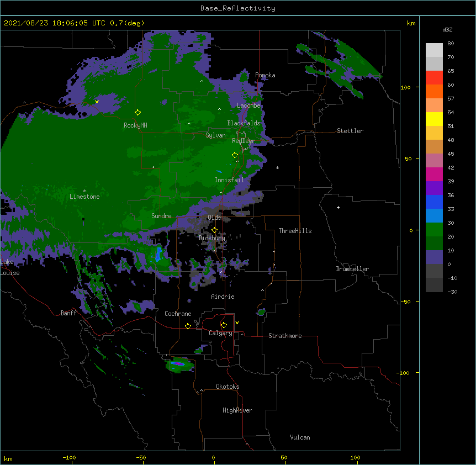476x465 pixels.
Task: Click the dBZ legend heading
Action: coord(447,29)
